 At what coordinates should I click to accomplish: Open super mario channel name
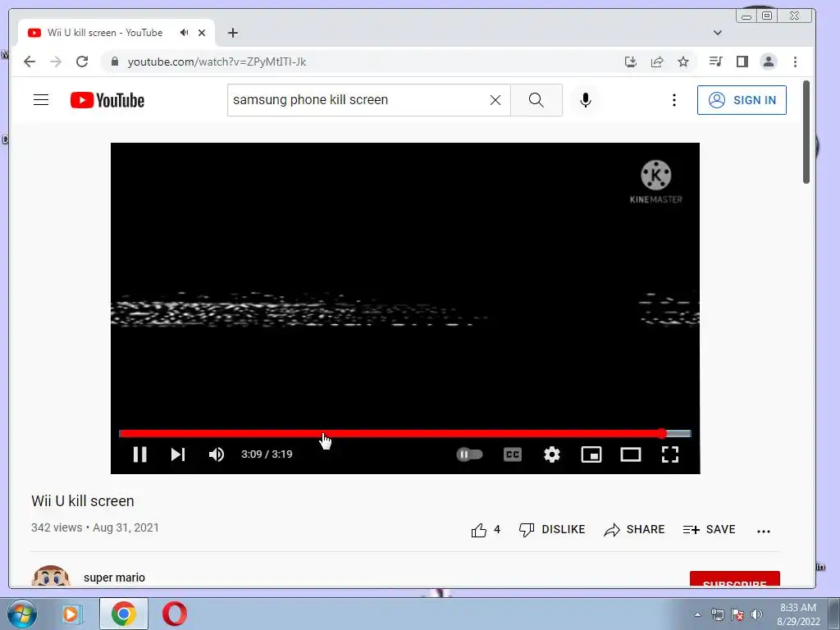coord(114,577)
